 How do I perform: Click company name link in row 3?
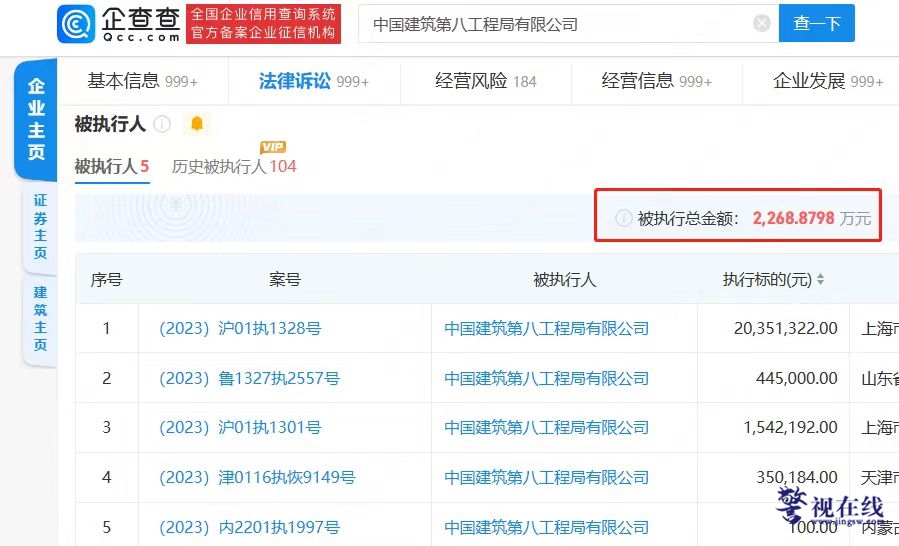546,427
